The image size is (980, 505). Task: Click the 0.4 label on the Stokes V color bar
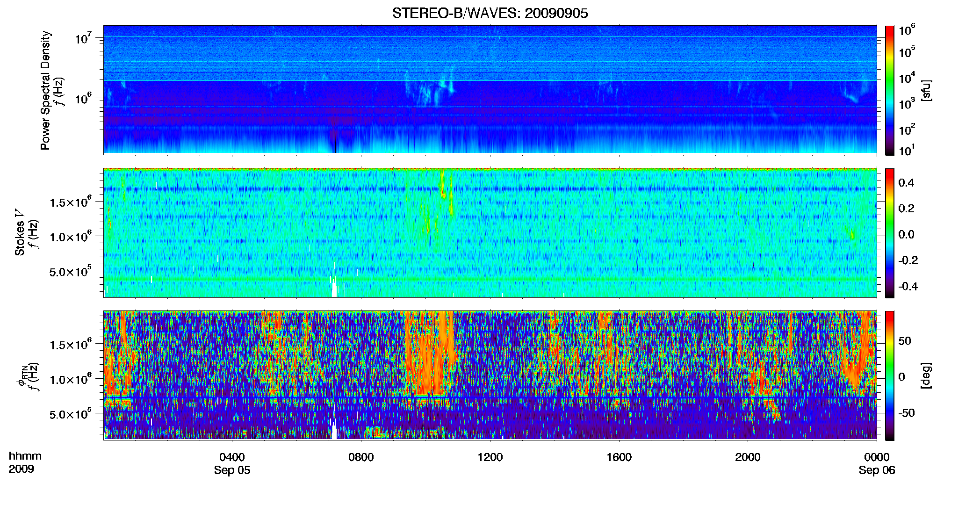[906, 183]
